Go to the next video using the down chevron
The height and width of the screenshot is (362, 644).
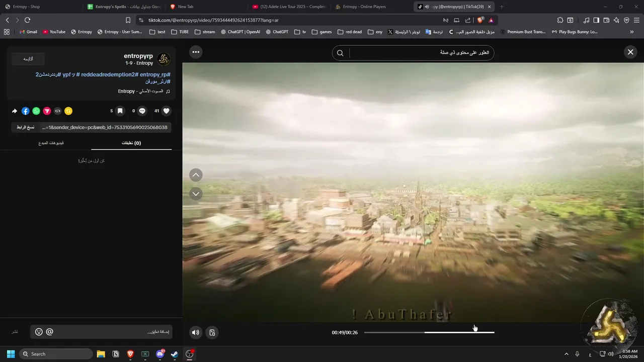pyautogui.click(x=196, y=194)
